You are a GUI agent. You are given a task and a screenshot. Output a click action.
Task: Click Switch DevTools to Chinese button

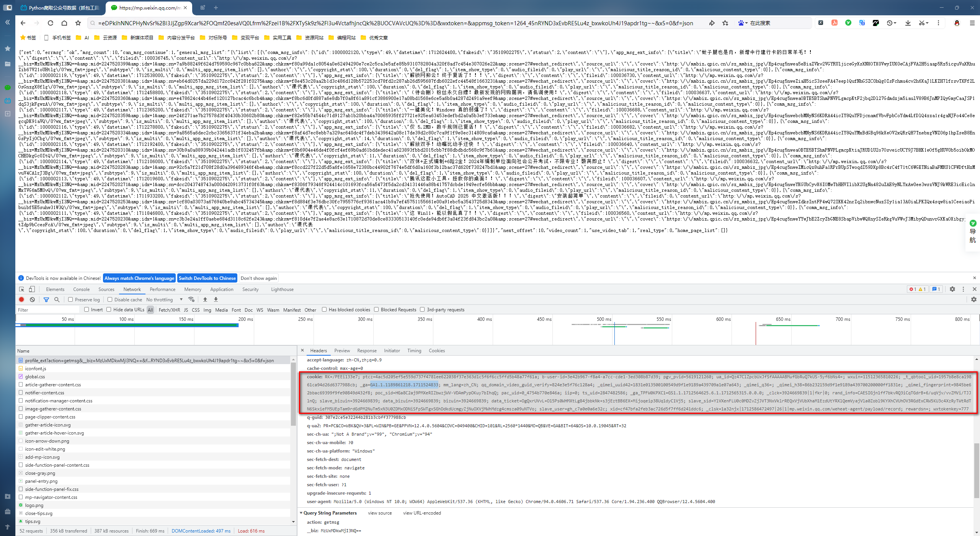207,278
